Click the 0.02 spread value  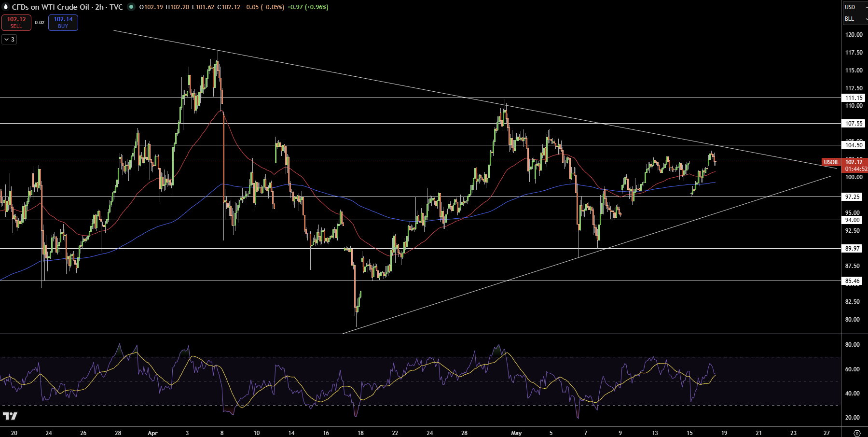point(40,23)
